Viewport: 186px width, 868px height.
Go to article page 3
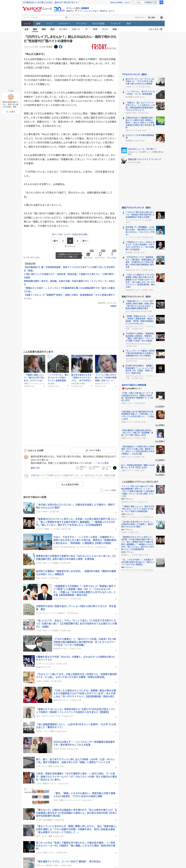tap(77, 241)
